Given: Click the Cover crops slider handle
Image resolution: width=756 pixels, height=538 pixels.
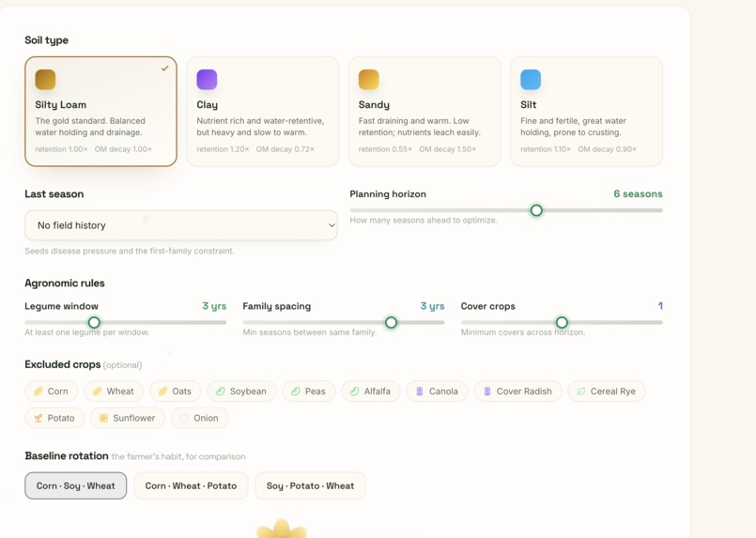Looking at the screenshot, I should (562, 322).
